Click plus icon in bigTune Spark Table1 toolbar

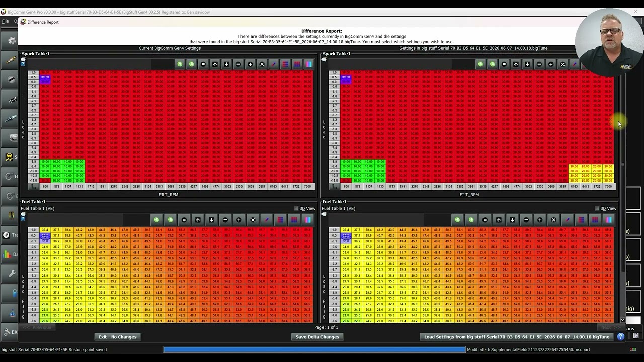point(551,64)
